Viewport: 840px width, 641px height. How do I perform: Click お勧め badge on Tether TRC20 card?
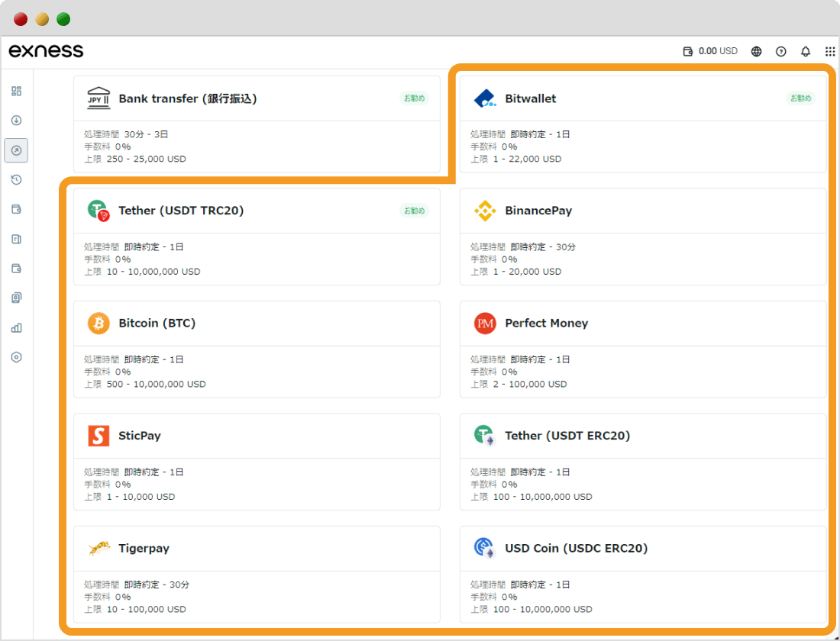[x=414, y=211]
